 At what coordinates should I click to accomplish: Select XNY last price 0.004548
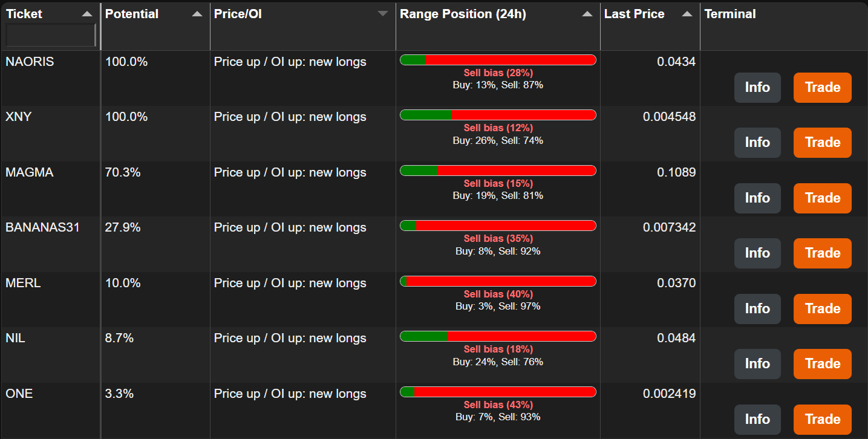click(x=669, y=117)
